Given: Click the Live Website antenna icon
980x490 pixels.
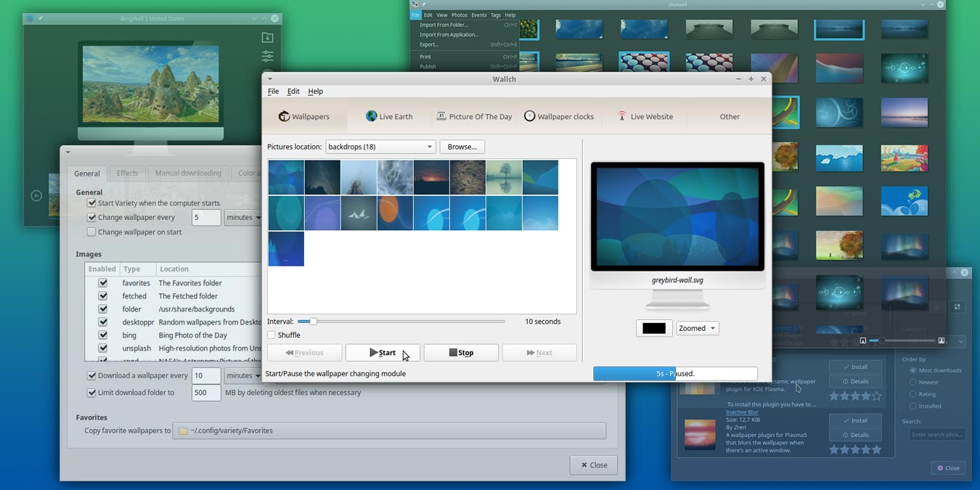Looking at the screenshot, I should 621,115.
